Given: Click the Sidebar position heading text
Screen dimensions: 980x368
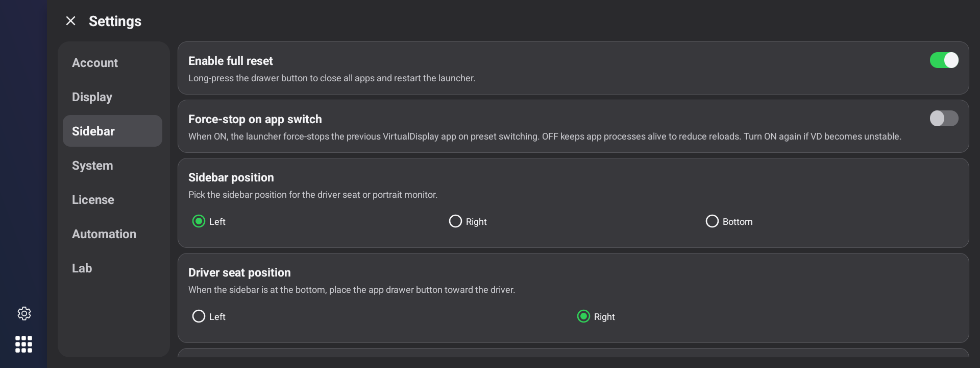Looking at the screenshot, I should coord(231,177).
